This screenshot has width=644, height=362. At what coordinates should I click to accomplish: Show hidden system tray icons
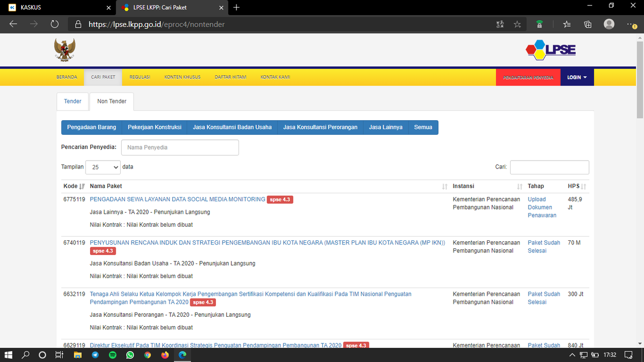click(x=573, y=355)
